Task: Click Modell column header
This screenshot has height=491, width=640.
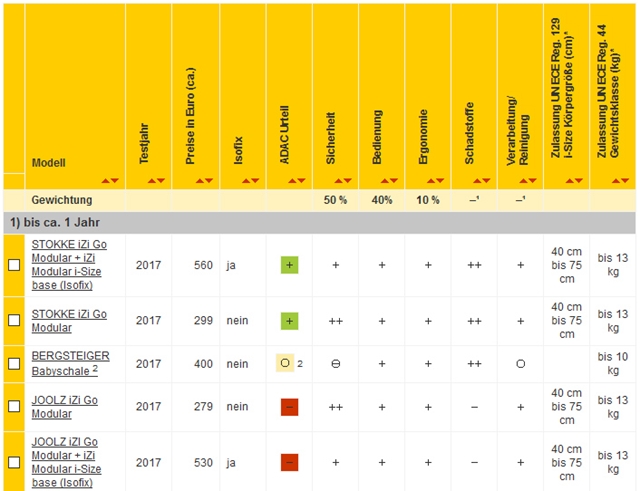Action: click(49, 163)
